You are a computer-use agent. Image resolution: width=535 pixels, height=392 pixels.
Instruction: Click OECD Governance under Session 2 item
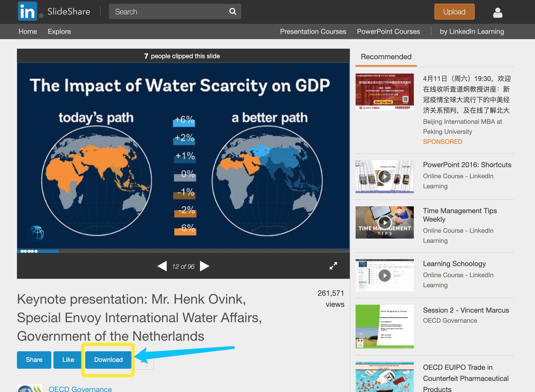click(450, 321)
